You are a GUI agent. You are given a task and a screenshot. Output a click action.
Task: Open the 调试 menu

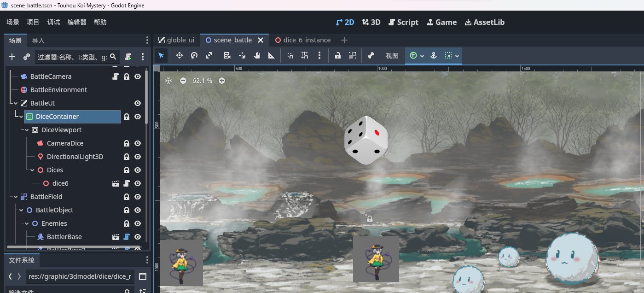point(53,22)
